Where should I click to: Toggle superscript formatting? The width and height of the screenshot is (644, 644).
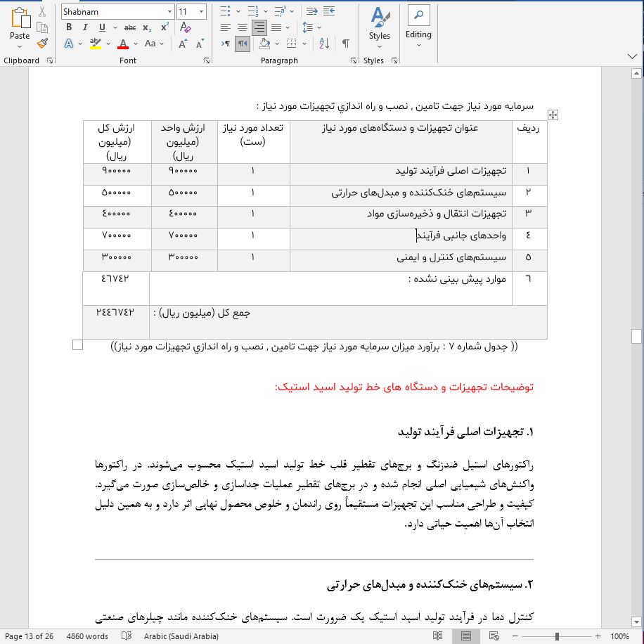[x=163, y=27]
